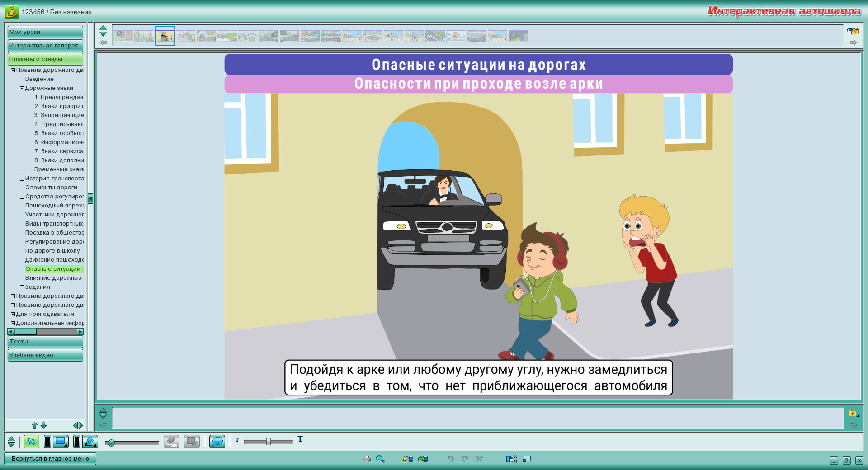Click the magnifier zoom icon
Image resolution: width=868 pixels, height=470 pixels.
coord(380,459)
